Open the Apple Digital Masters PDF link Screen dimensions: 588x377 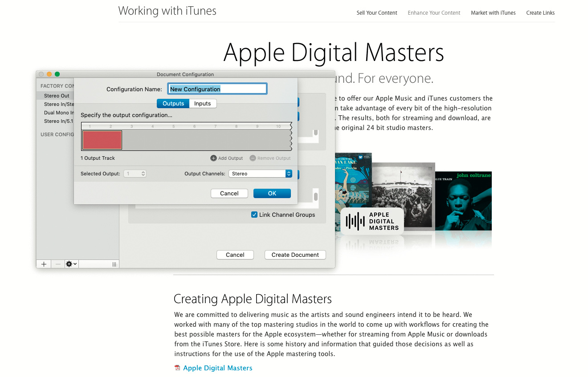(218, 368)
